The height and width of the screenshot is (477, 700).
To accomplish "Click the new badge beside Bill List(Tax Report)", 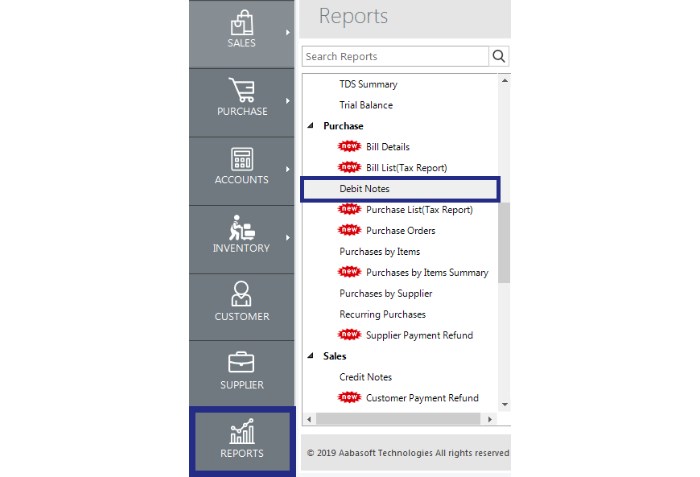I will (x=349, y=167).
